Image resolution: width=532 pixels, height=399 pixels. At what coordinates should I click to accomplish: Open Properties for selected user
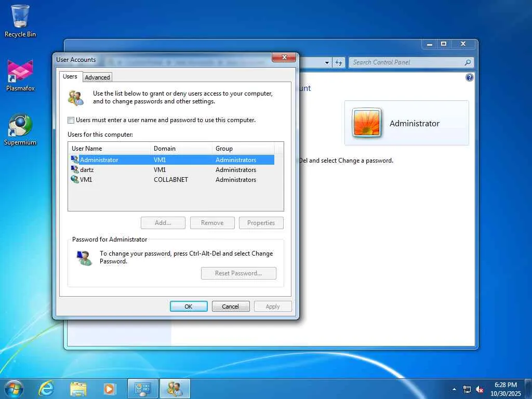tap(261, 223)
